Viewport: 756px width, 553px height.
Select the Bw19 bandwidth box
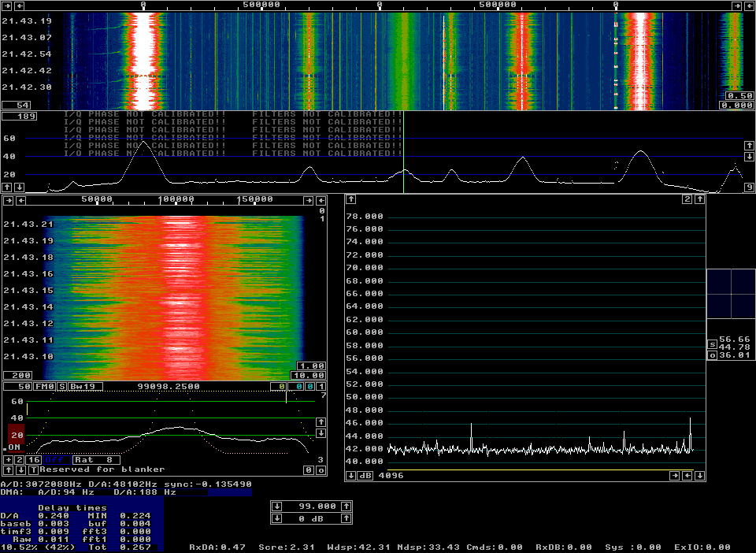(85, 387)
